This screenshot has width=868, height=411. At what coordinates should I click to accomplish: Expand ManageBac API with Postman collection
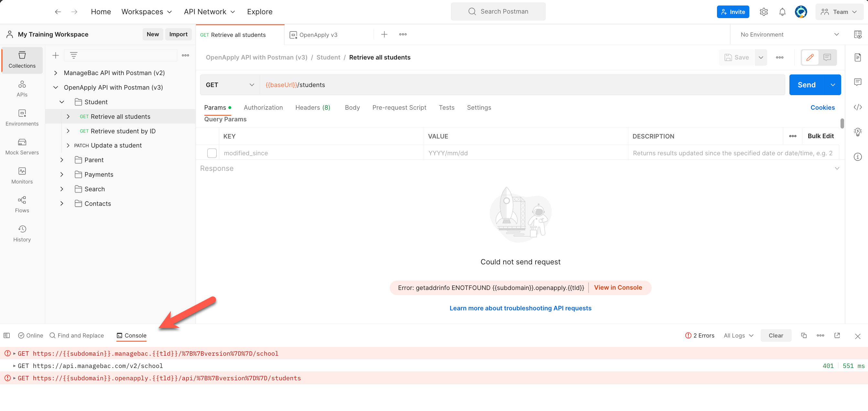click(x=56, y=73)
